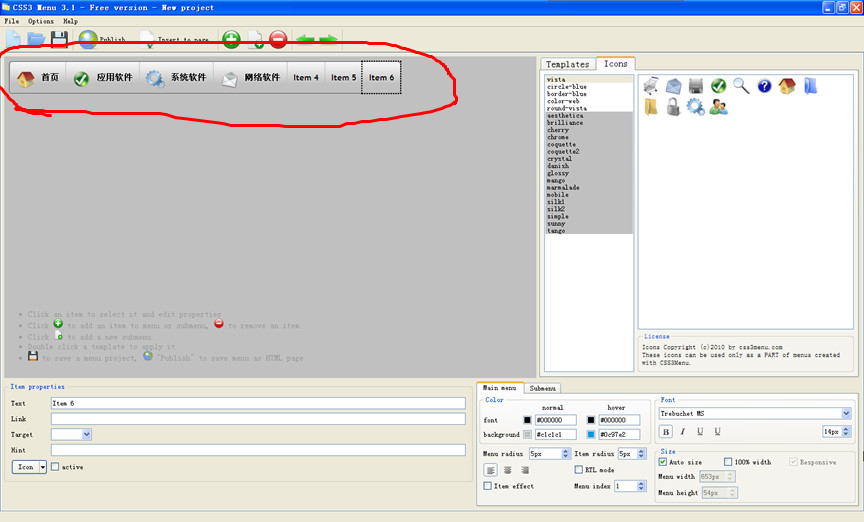Click the normal background gray color swatch
The image size is (864, 522).
(527, 434)
